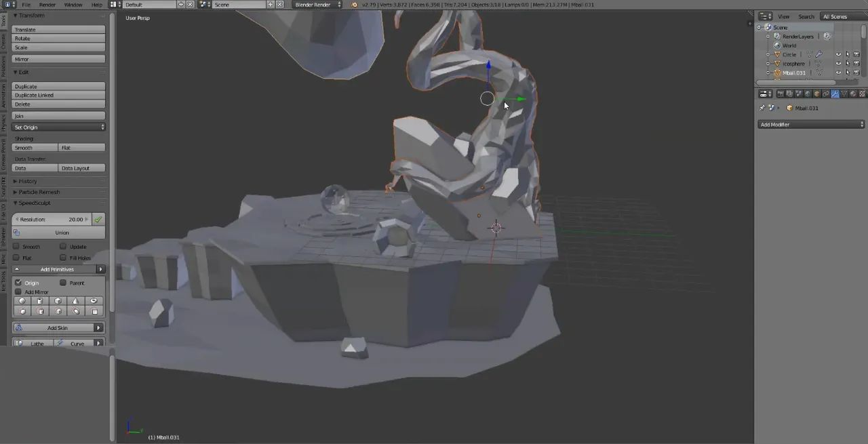Open the Render menu

[x=47, y=4]
